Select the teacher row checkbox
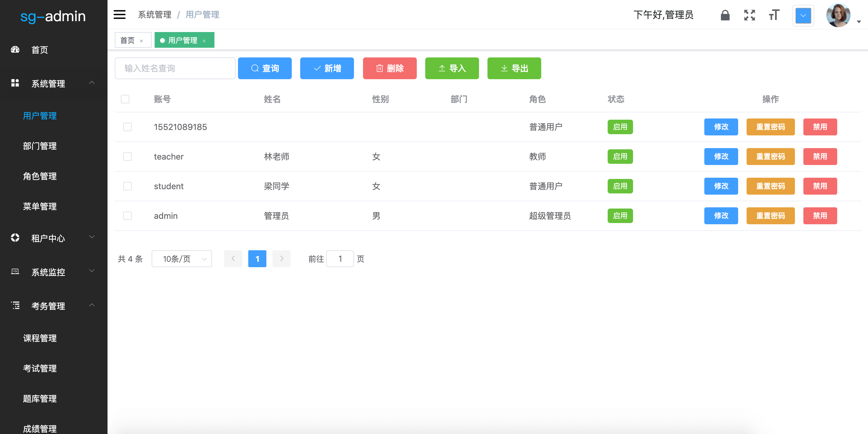Image resolution: width=868 pixels, height=434 pixels. coord(127,157)
